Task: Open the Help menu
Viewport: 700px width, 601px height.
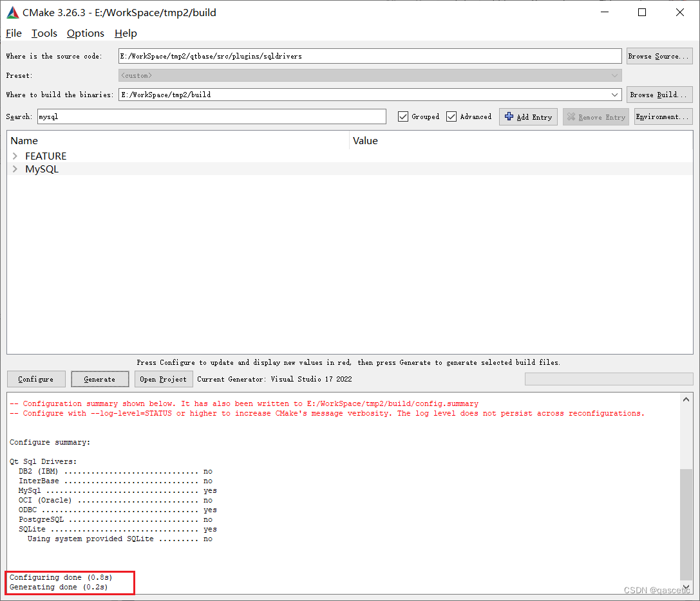Action: [x=126, y=33]
